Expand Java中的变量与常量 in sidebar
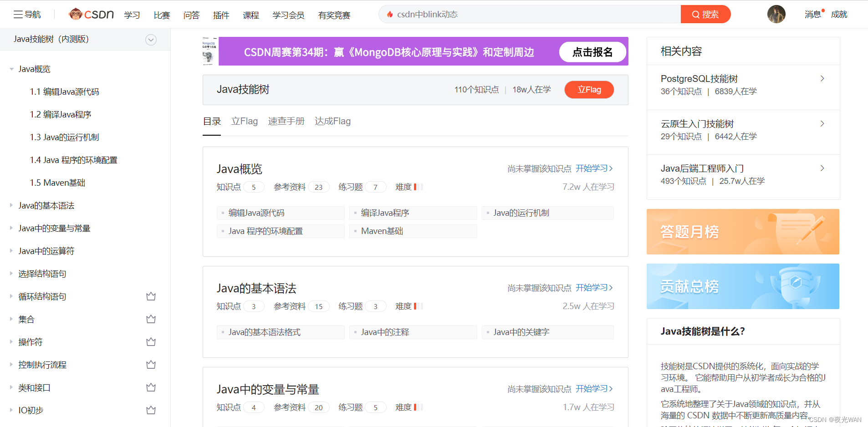 11,228
